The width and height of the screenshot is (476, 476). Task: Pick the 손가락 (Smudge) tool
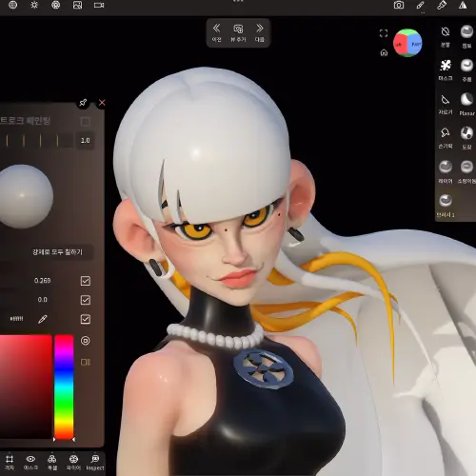[x=446, y=137]
